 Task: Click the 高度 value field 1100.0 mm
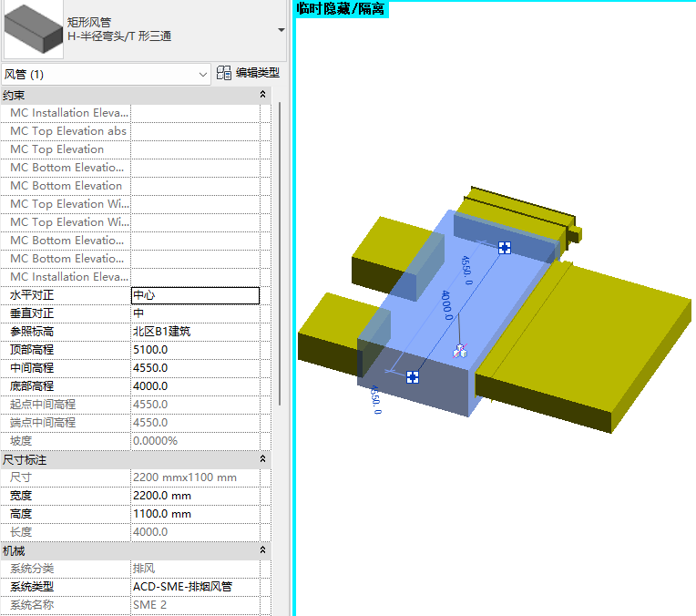click(x=195, y=514)
